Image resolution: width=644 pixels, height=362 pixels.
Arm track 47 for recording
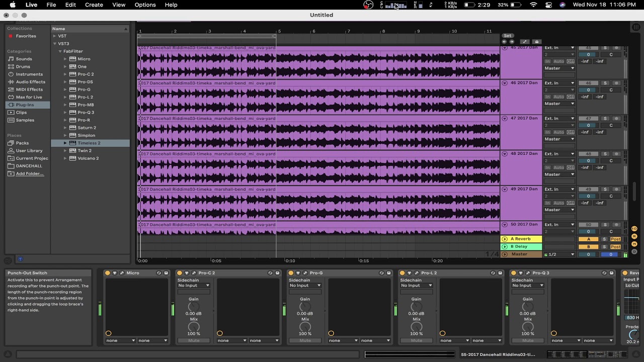(x=617, y=118)
